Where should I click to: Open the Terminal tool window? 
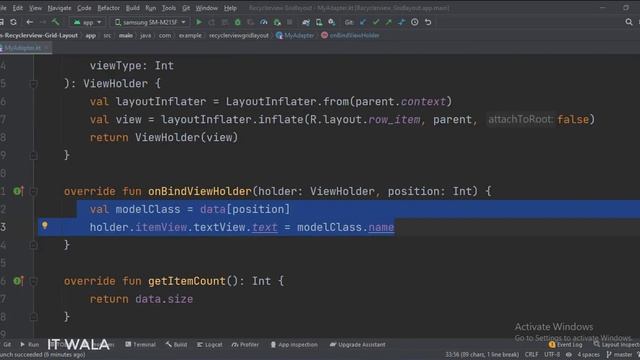[140, 344]
